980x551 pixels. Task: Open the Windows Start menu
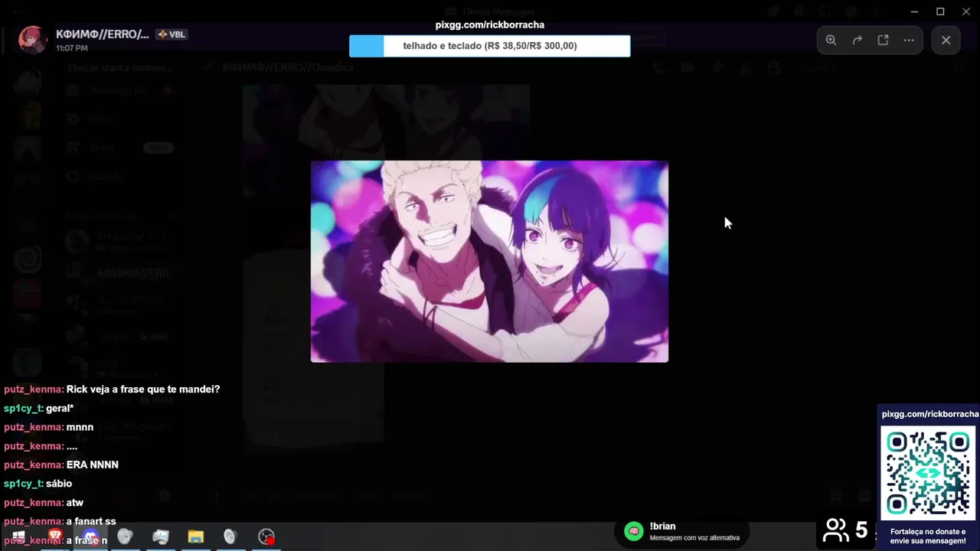click(x=19, y=536)
